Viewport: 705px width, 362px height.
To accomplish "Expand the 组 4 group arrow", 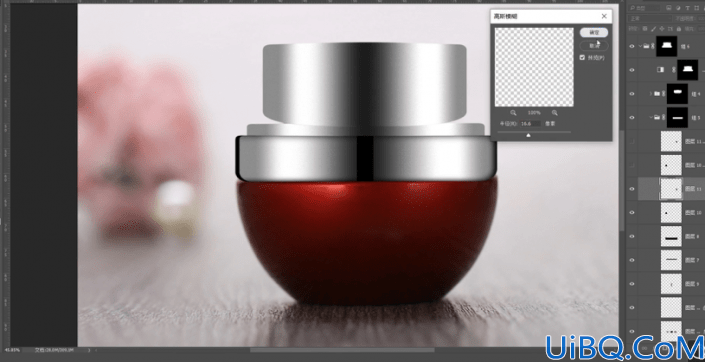I will [x=651, y=94].
